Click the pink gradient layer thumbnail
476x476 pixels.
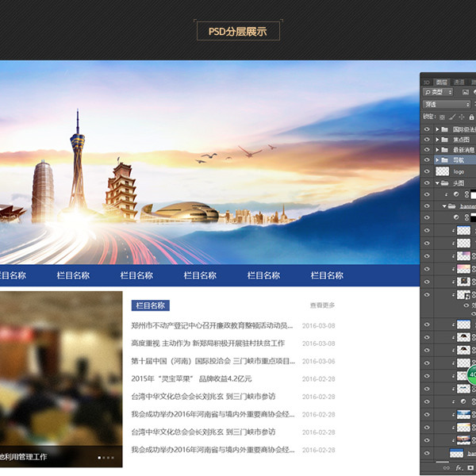pyautogui.click(x=463, y=269)
